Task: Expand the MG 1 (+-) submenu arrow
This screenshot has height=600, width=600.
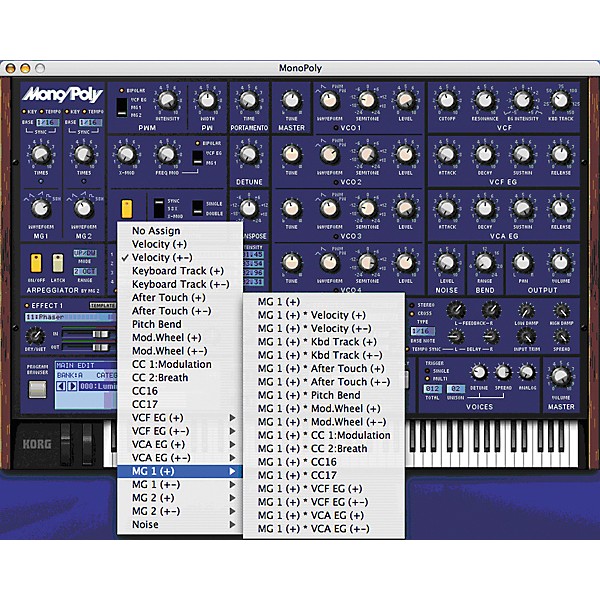Action: click(x=232, y=485)
